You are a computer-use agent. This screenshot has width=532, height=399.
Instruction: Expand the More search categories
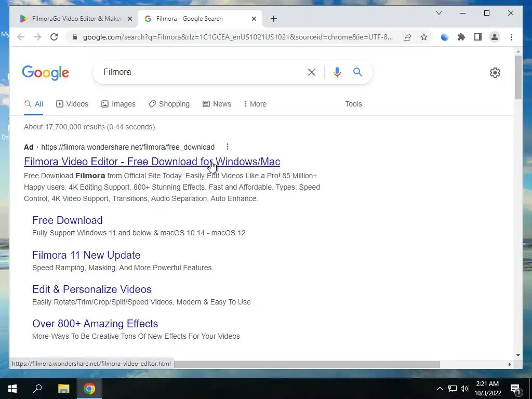255,104
